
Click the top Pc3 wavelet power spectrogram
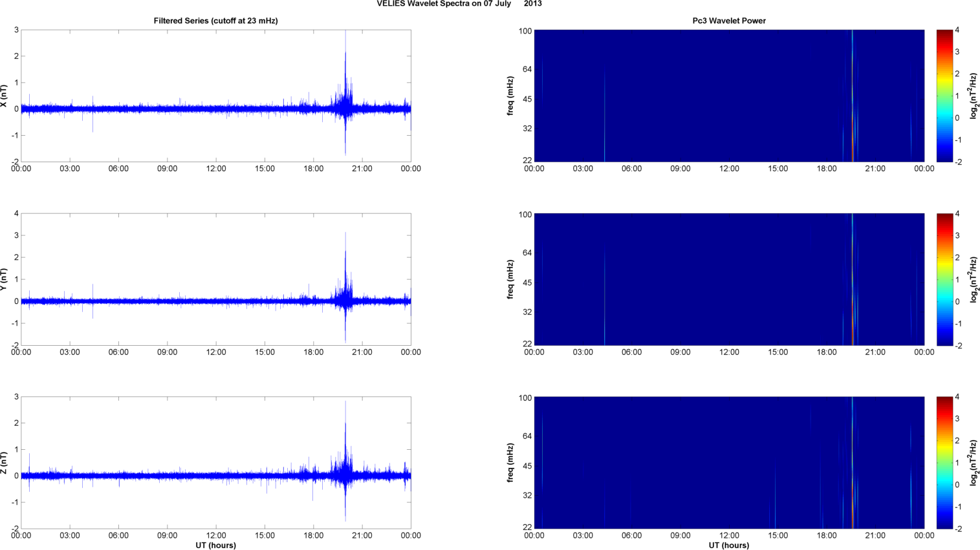729,96
